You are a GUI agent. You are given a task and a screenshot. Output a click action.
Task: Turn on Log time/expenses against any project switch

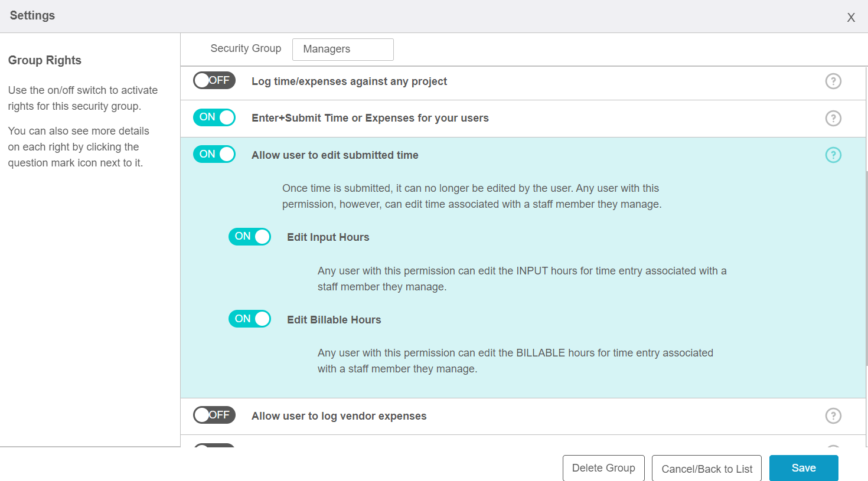(214, 80)
